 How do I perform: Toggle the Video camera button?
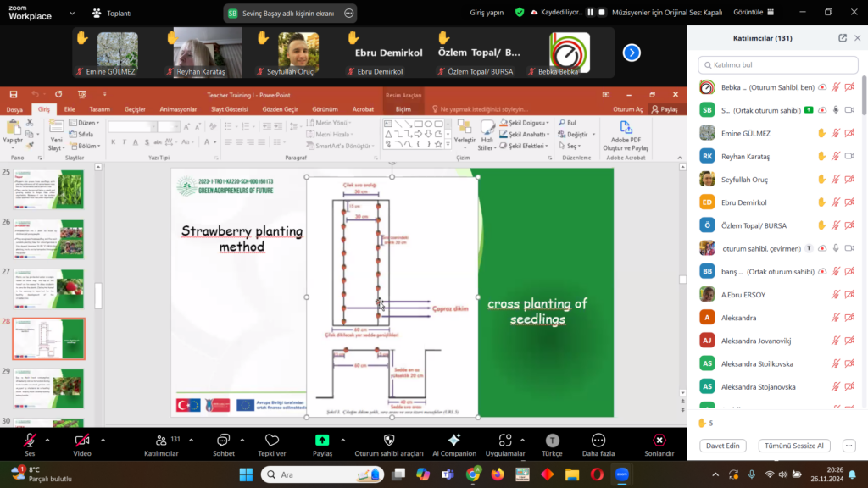(82, 440)
